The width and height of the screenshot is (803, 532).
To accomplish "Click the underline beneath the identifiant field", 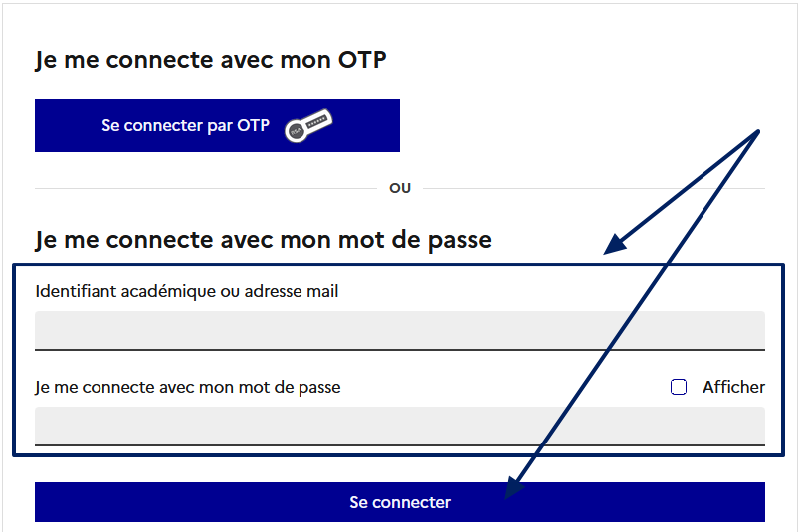I will click(400, 350).
